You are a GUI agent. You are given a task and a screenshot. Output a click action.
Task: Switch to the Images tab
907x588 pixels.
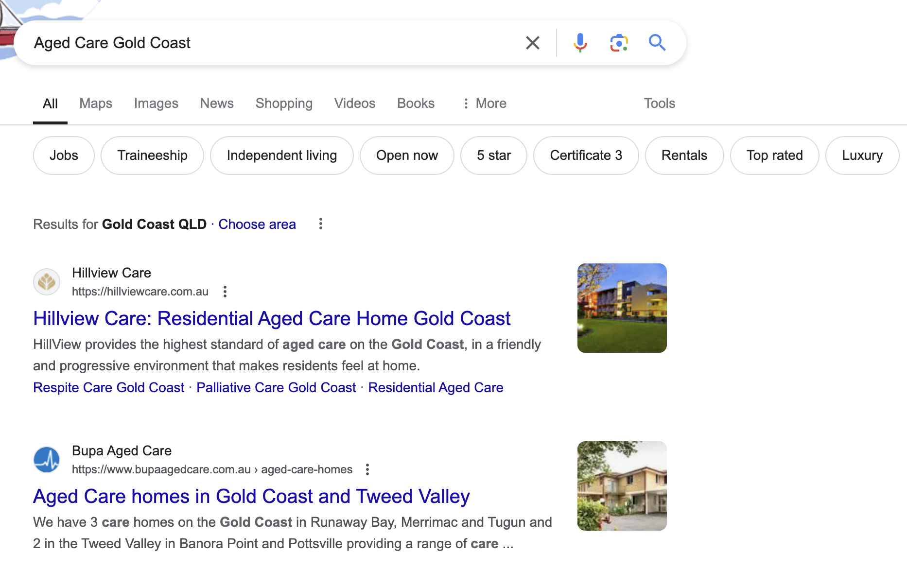click(156, 104)
